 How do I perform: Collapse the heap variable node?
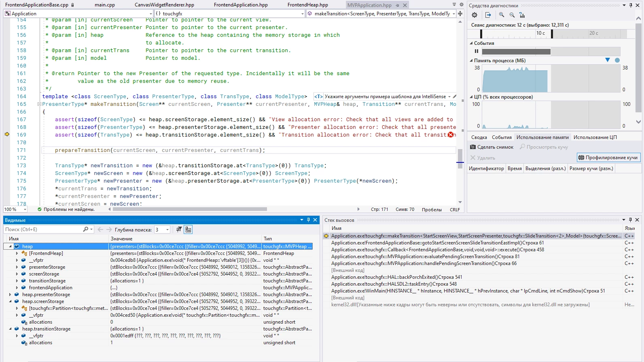click(10, 246)
